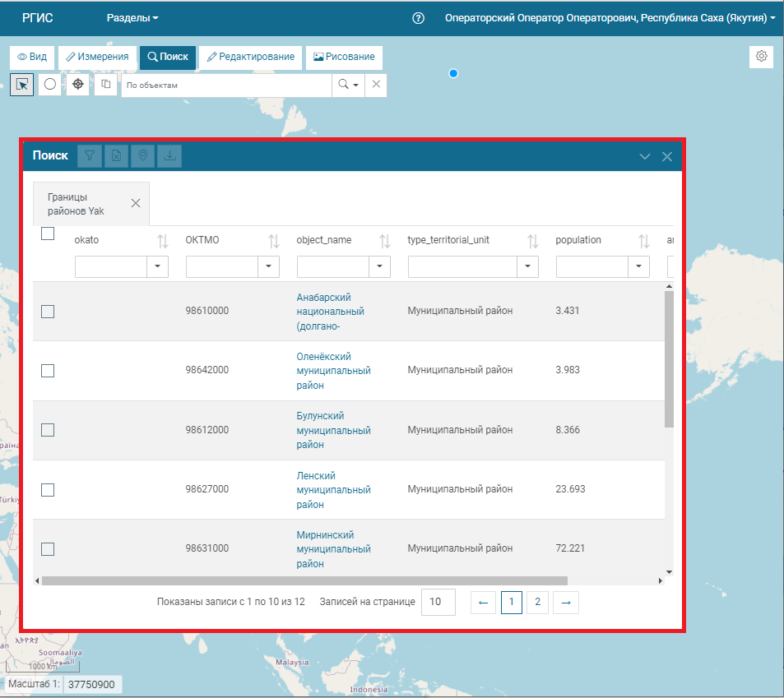784x698 pixels.
Task: Open map settings gear icon
Action: point(762,56)
